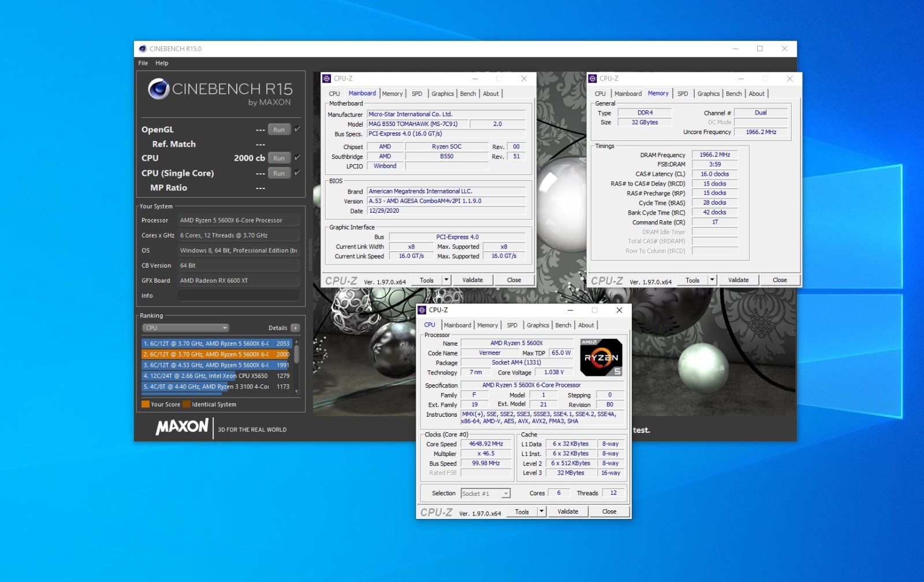The height and width of the screenshot is (582, 924).
Task: Open the Cinebench File menu
Action: tap(143, 63)
